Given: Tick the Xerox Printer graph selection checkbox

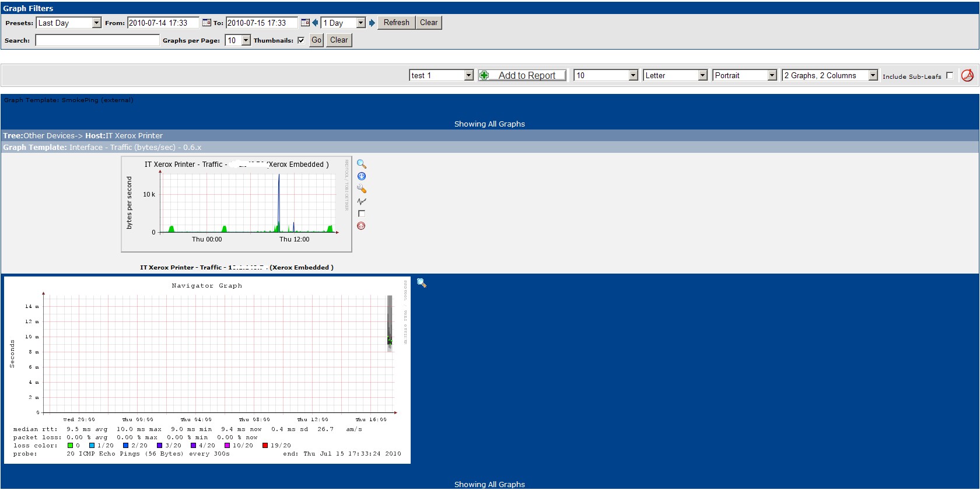Looking at the screenshot, I should pyautogui.click(x=362, y=213).
